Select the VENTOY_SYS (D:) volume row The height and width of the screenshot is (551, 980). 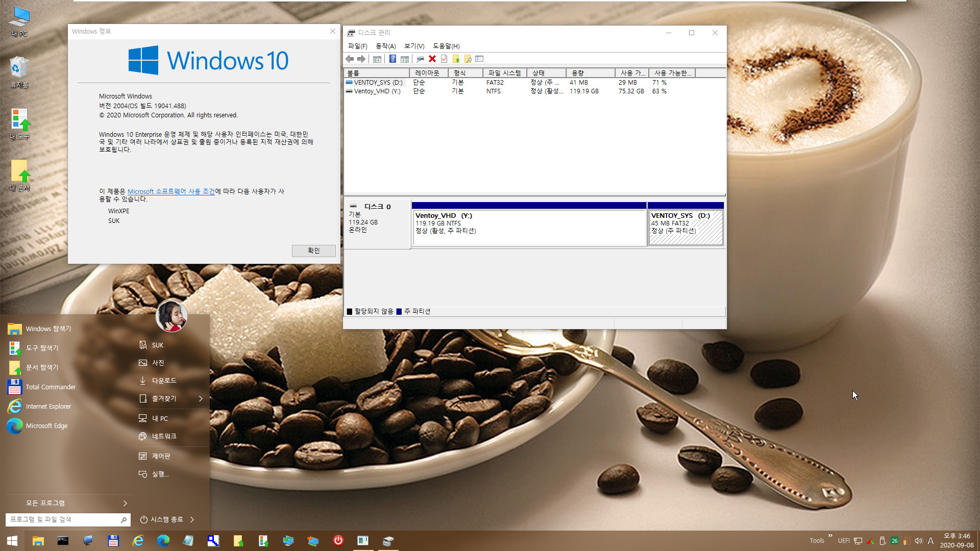pyautogui.click(x=534, y=83)
